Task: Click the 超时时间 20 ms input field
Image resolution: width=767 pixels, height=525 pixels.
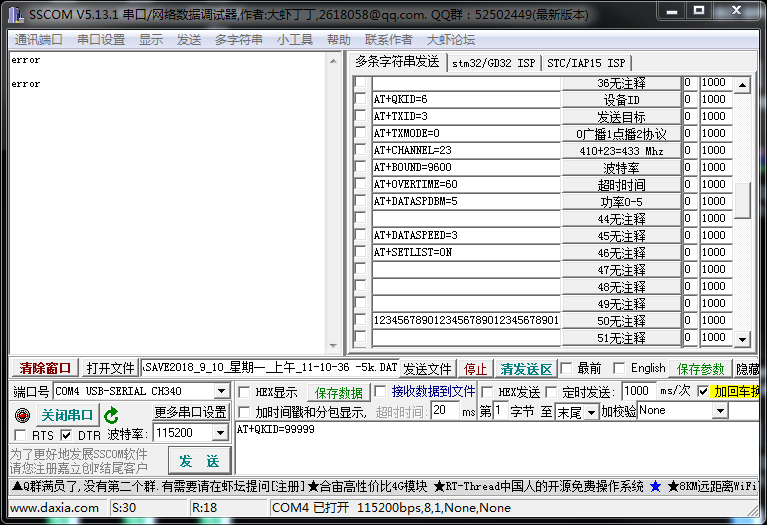Action: 445,411
